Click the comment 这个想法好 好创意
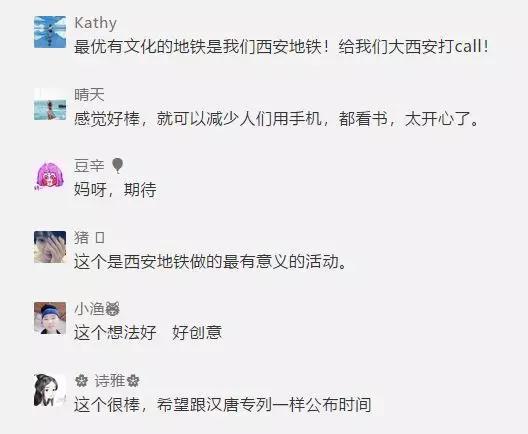The width and height of the screenshot is (528, 434). [x=148, y=333]
